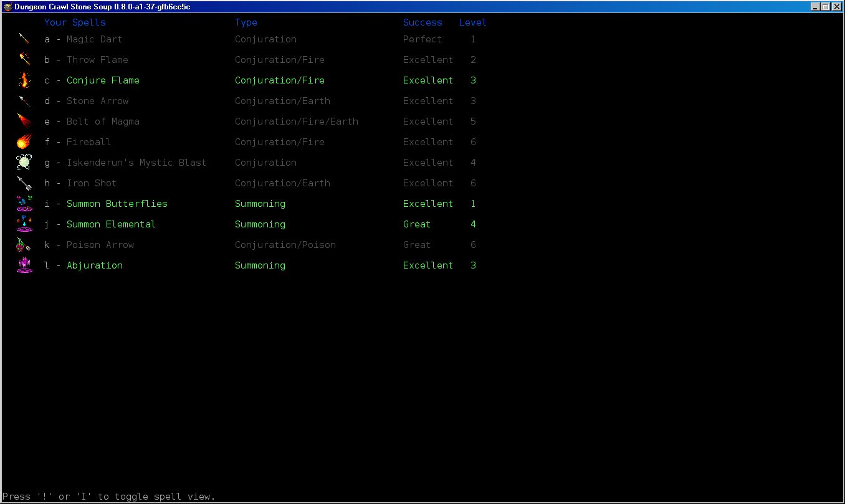Click the 'Success' column header
The height and width of the screenshot is (504, 845).
(x=422, y=22)
